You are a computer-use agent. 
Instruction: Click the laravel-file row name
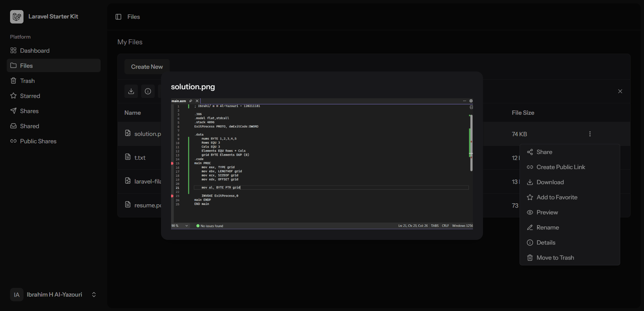(x=148, y=182)
